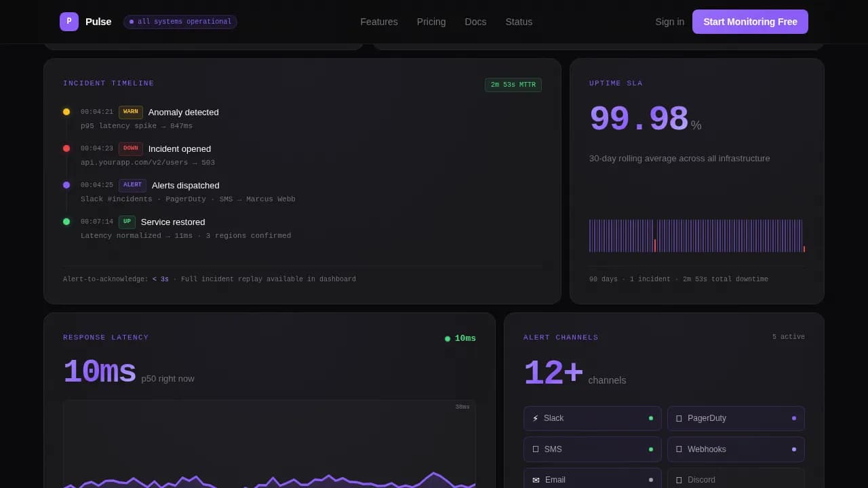Toggle the purple indicator on Webhooks channel
868x488 pixels.
(x=793, y=449)
